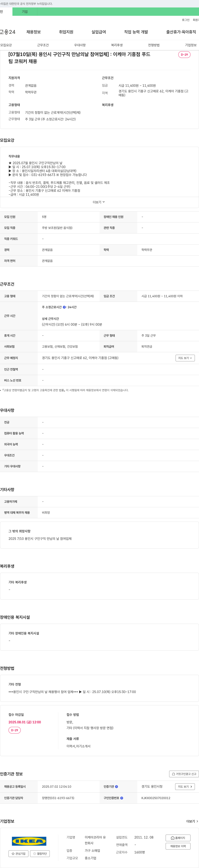Image resolution: width=199 pixels, height=868 pixels.
Task: Jump to the 우대사항 section tab
Action: [x=80, y=45]
